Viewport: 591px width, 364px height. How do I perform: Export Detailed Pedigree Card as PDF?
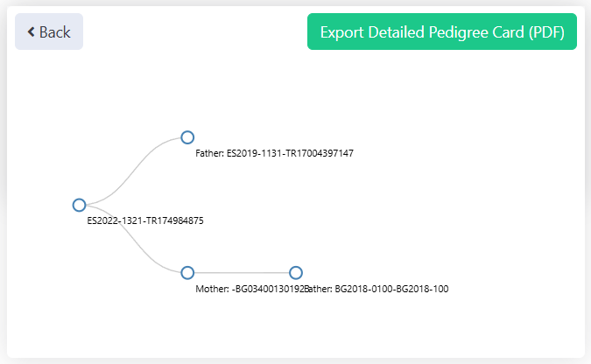441,32
